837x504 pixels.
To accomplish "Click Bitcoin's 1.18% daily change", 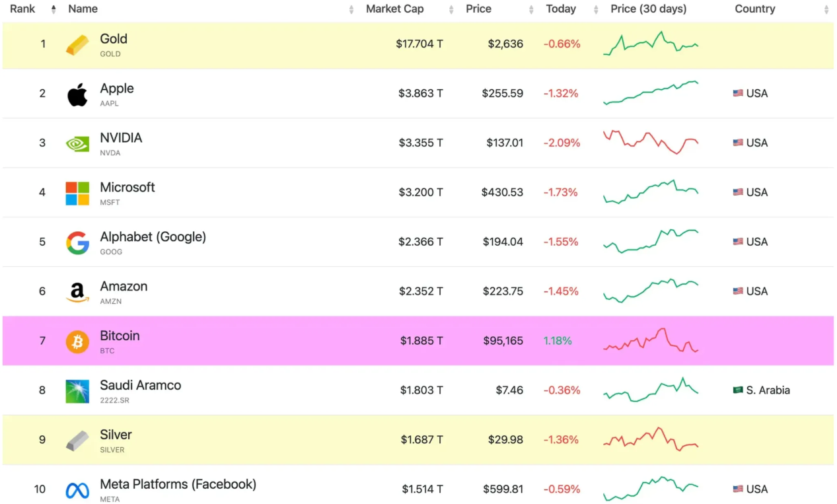I will click(x=558, y=342).
